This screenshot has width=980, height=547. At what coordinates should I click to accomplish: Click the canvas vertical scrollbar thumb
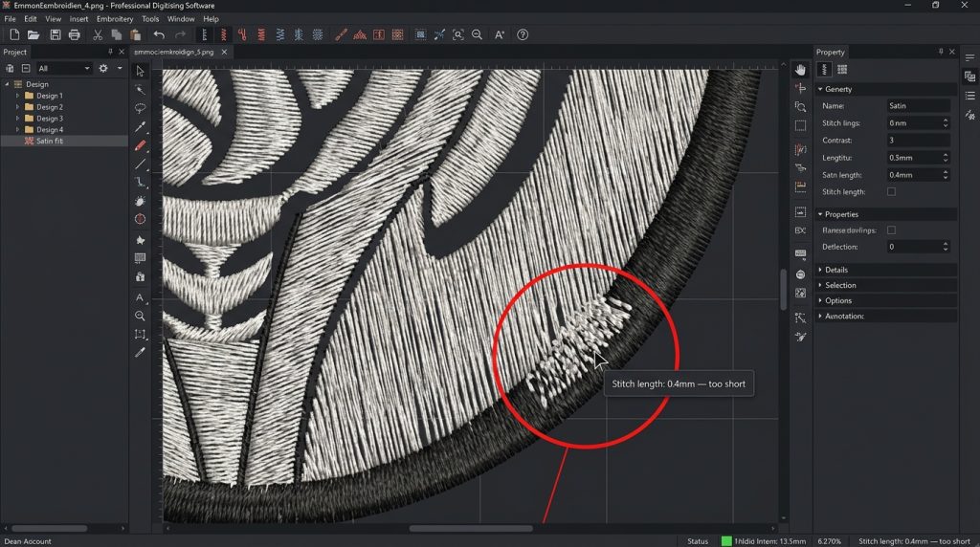point(783,290)
